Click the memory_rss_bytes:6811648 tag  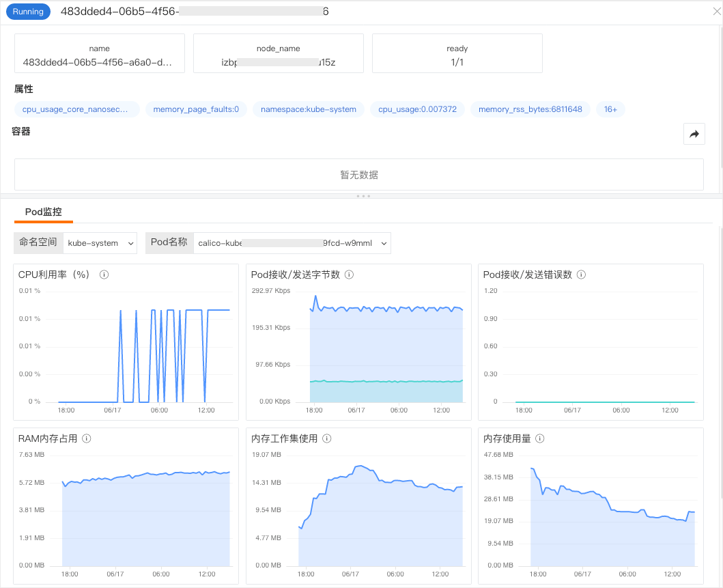click(530, 109)
